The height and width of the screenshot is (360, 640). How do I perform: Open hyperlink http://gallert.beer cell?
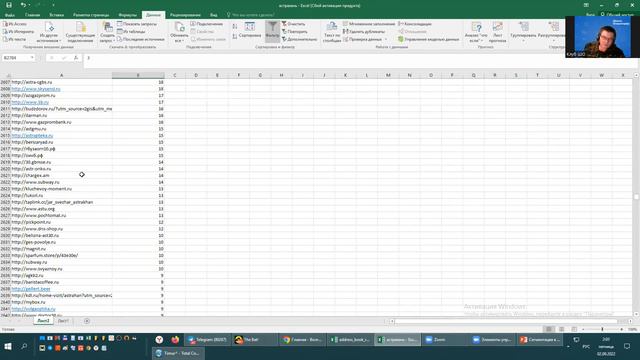[x=31, y=289]
